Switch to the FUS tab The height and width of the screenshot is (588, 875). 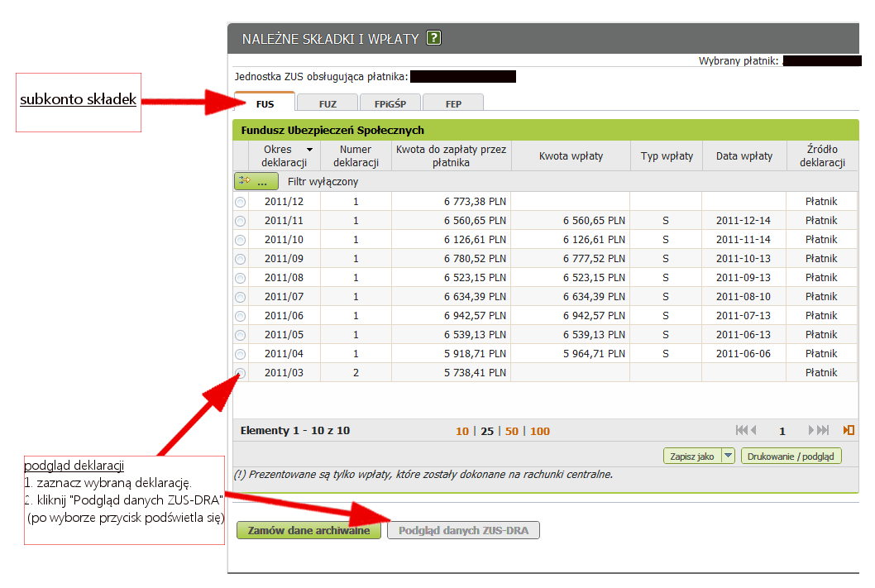click(265, 103)
